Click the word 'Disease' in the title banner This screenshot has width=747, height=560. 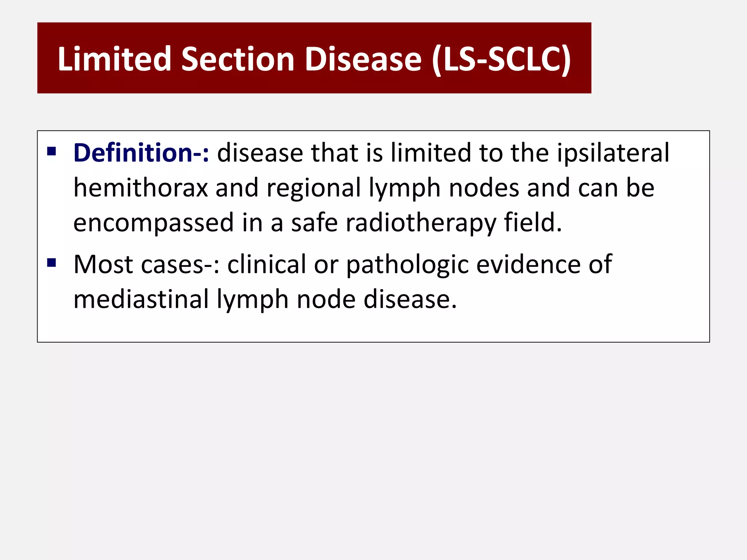click(x=363, y=59)
